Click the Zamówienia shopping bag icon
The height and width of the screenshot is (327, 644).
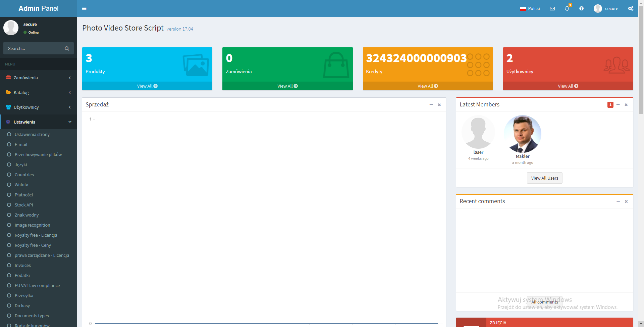click(336, 65)
